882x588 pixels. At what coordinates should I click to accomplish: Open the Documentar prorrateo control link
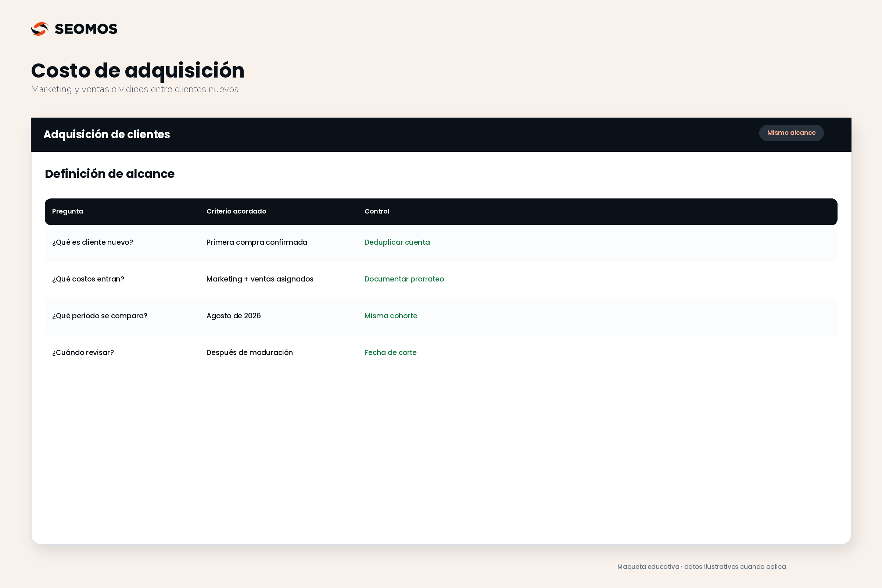tap(404, 279)
